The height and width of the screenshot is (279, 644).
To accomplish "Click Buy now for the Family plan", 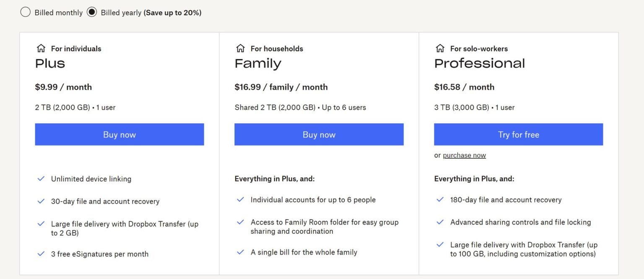I will (319, 134).
